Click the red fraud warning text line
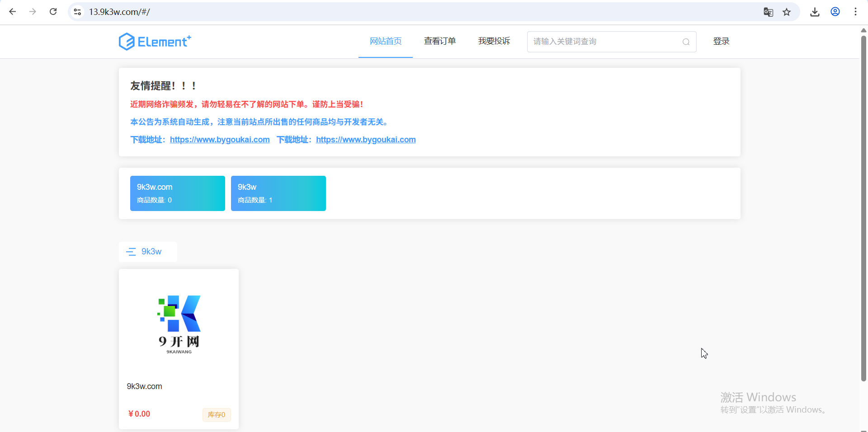 click(247, 104)
